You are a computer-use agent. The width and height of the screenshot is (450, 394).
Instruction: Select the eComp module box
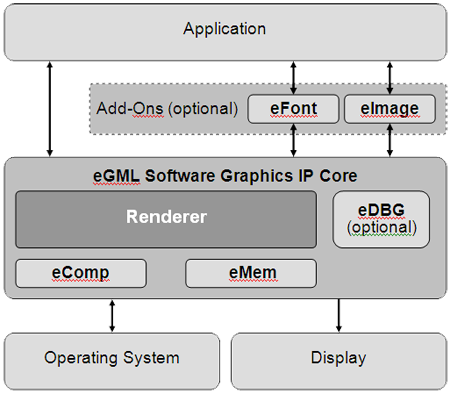81,273
